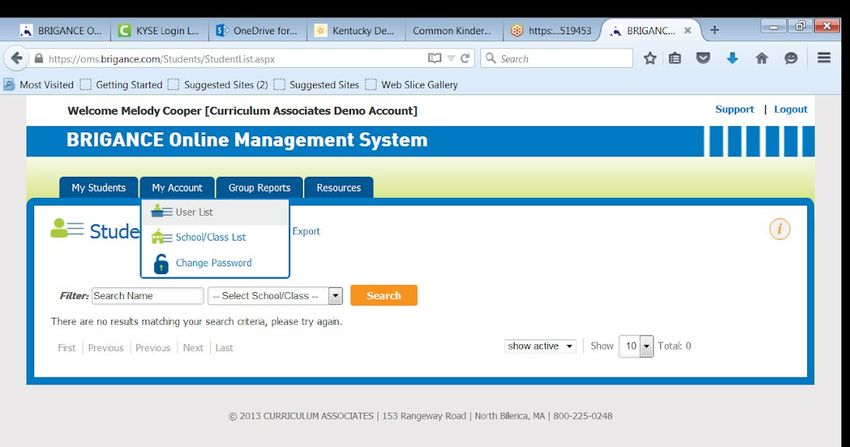850x447 pixels.
Task: Open downloads with the blue arrow icon
Action: click(x=732, y=58)
